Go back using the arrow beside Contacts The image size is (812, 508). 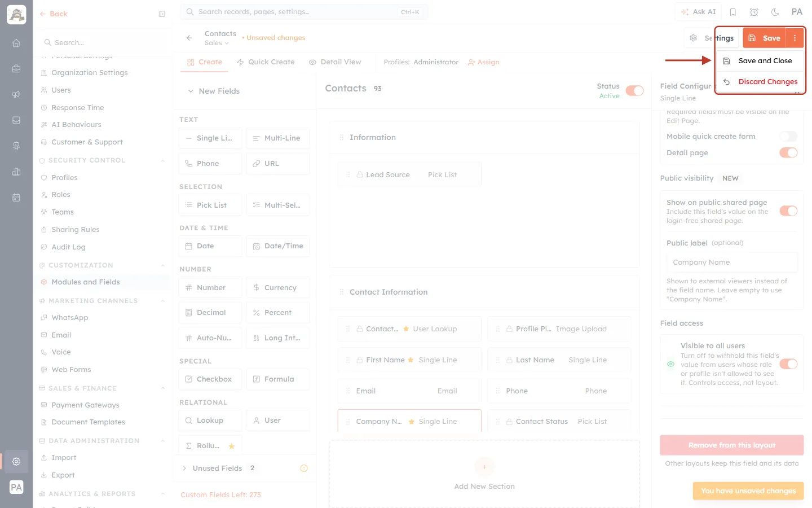tap(189, 38)
